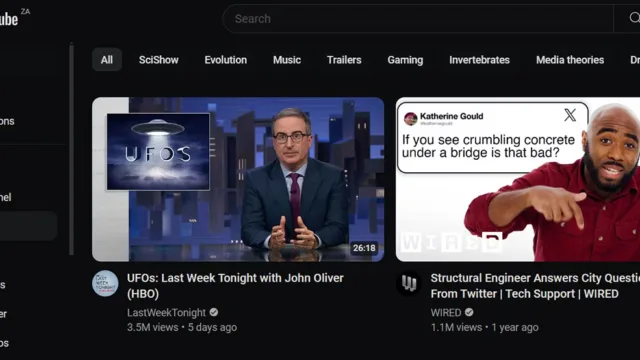Viewport: 640px width, 360px height.
Task: Open LastWeekTonight channel name link
Action: (x=166, y=313)
